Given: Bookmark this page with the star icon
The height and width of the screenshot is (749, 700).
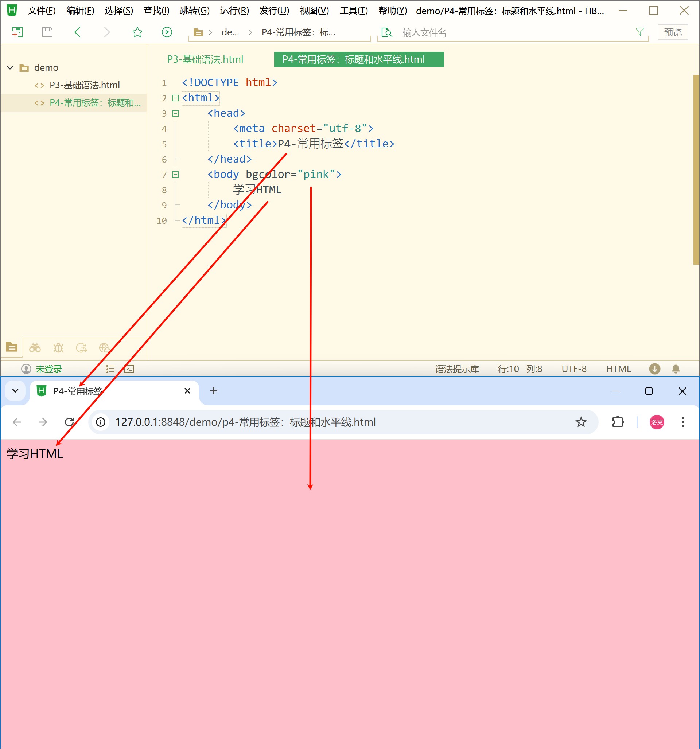Looking at the screenshot, I should (x=581, y=422).
